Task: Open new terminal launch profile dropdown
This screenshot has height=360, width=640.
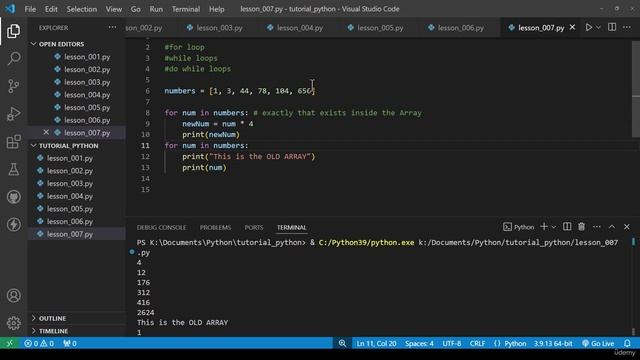Action: pyautogui.click(x=553, y=227)
